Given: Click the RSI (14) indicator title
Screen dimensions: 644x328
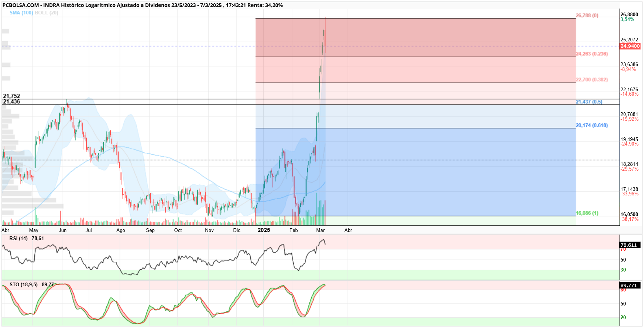Looking at the screenshot, I should tap(18, 238).
